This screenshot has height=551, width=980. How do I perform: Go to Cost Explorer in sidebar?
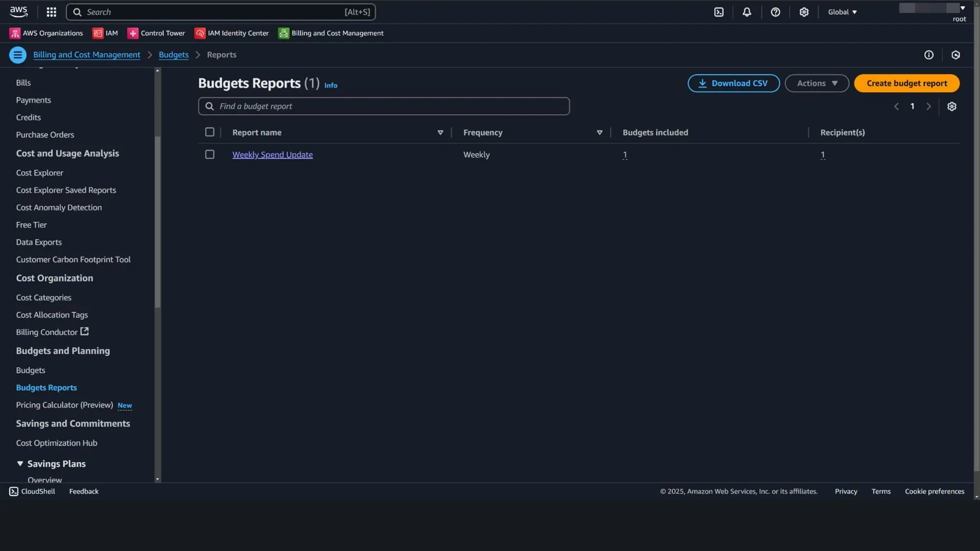[40, 173]
